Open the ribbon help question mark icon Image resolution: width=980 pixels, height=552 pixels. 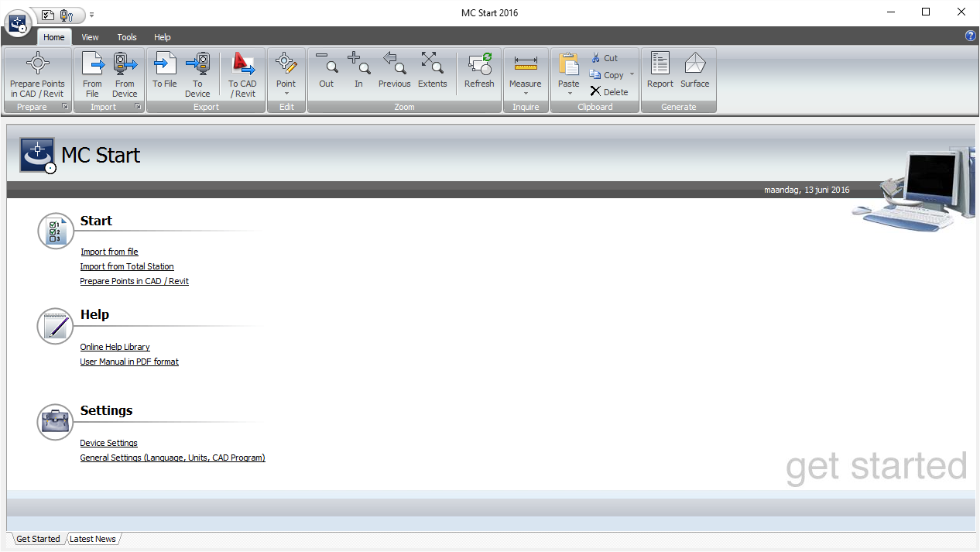coord(971,36)
